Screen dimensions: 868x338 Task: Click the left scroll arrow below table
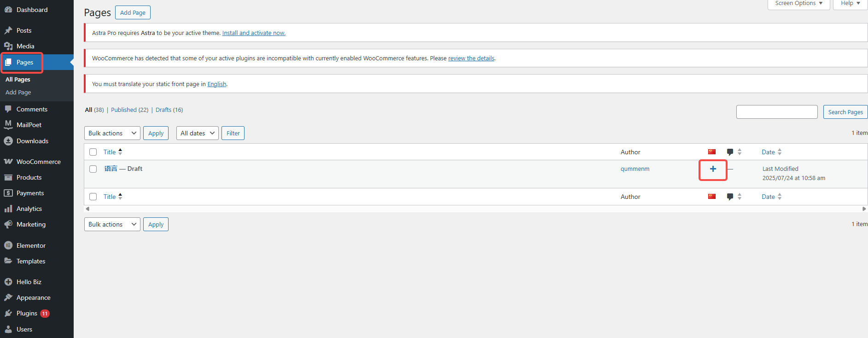click(x=87, y=209)
